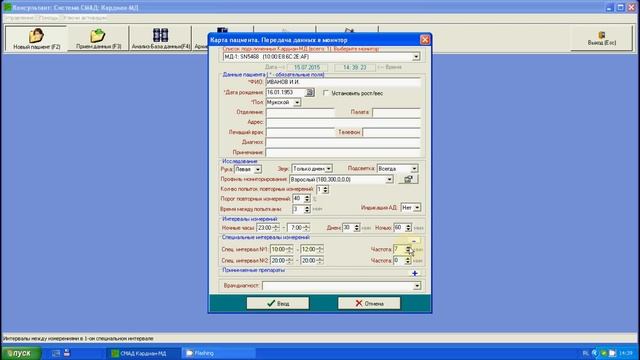
Task: Click the ФИО field with ИВАНОВ И.И.
Action: point(343,82)
